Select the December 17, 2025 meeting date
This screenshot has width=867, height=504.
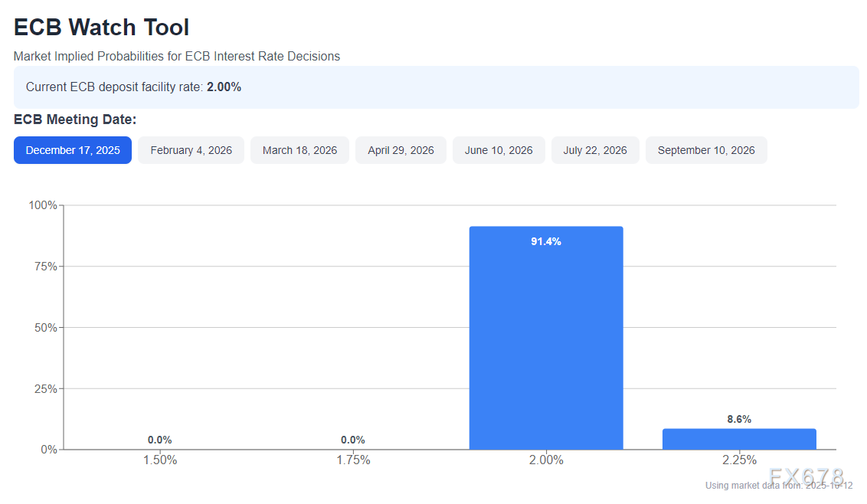[x=73, y=150]
